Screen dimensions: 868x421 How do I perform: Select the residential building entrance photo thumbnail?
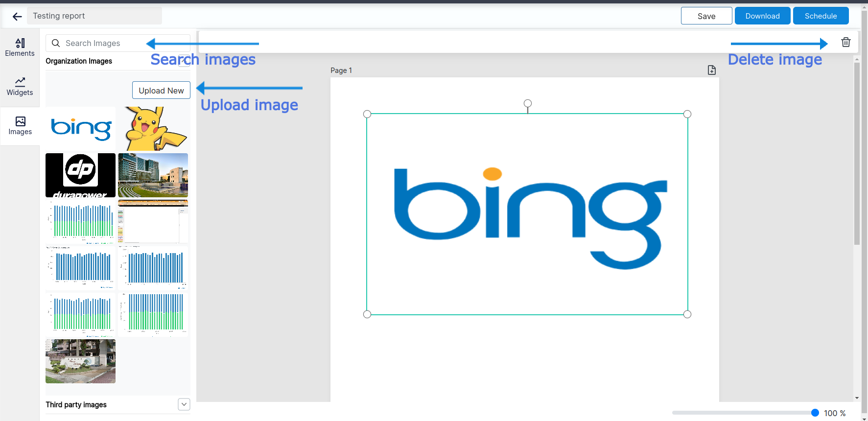click(81, 361)
